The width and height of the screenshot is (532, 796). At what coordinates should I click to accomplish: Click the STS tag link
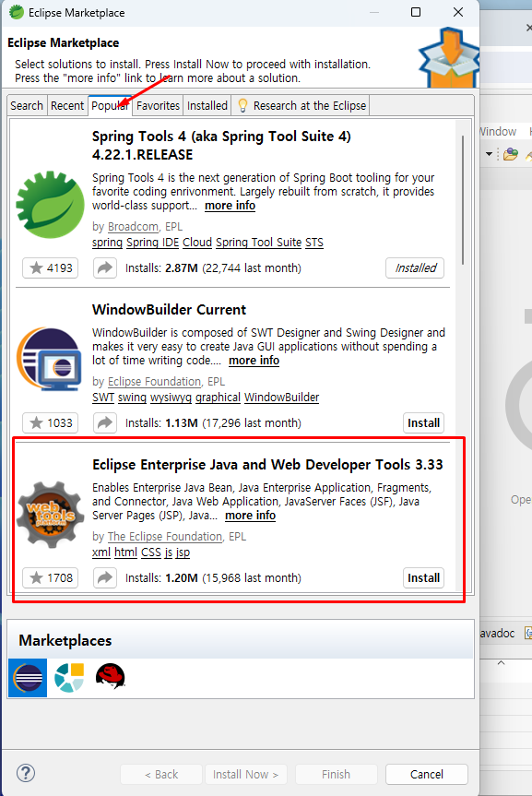point(314,243)
